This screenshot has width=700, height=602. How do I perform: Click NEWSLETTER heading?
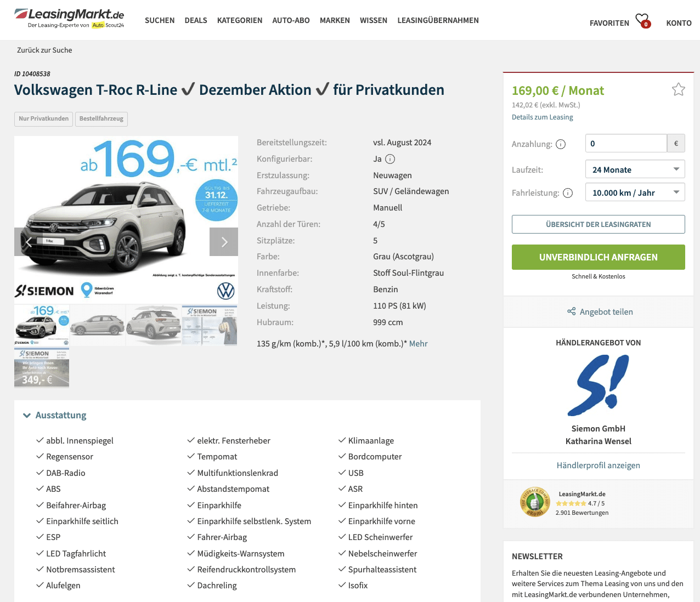click(537, 556)
